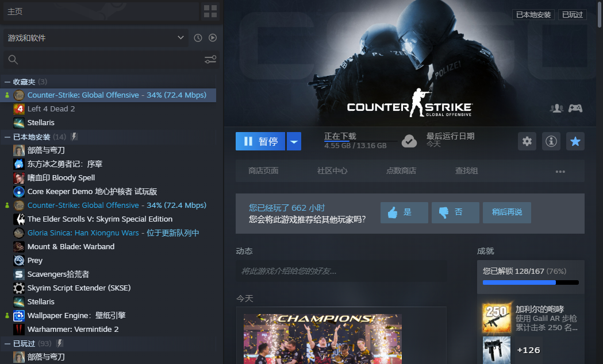Open more links ellipsis menu
Viewport: 603px width, 364px height.
pyautogui.click(x=560, y=171)
